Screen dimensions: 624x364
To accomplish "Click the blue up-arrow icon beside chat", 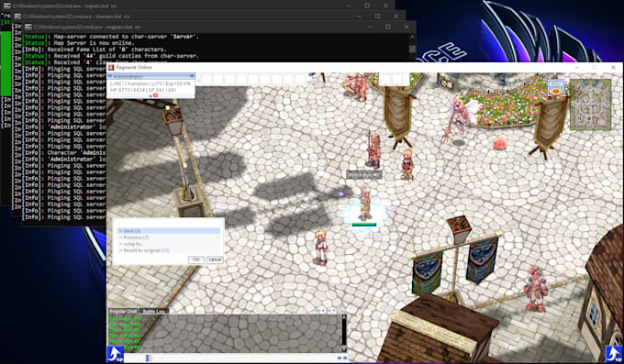I will coord(115,354).
